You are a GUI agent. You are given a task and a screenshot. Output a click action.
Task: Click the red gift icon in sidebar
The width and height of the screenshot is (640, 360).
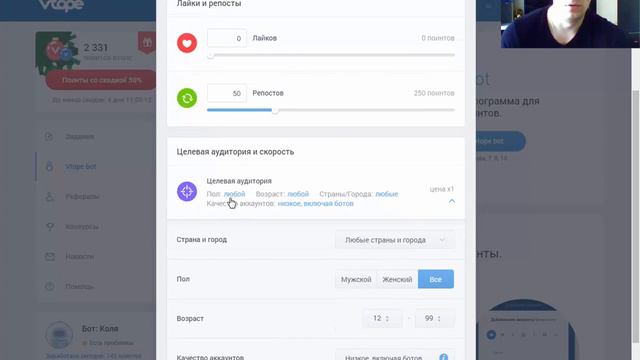[x=147, y=42]
